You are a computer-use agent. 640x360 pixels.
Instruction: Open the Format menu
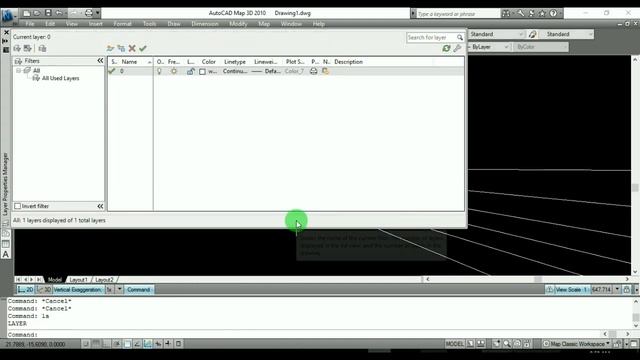point(122,24)
